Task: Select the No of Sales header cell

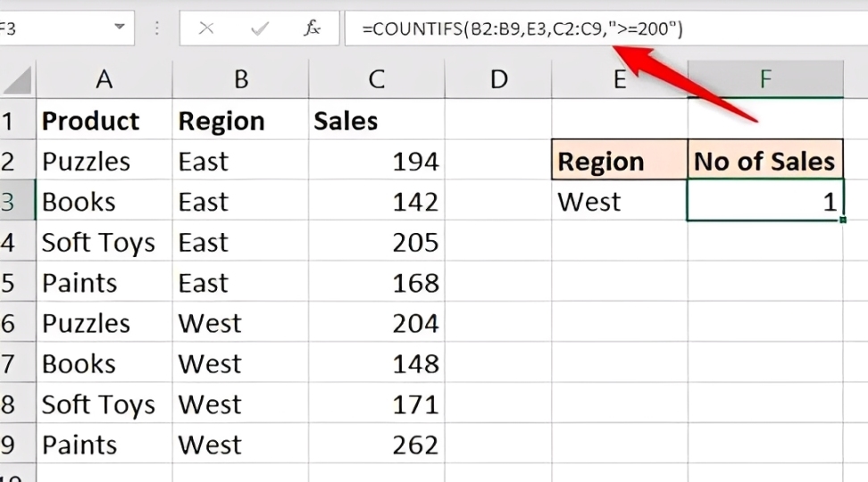Action: (x=764, y=161)
